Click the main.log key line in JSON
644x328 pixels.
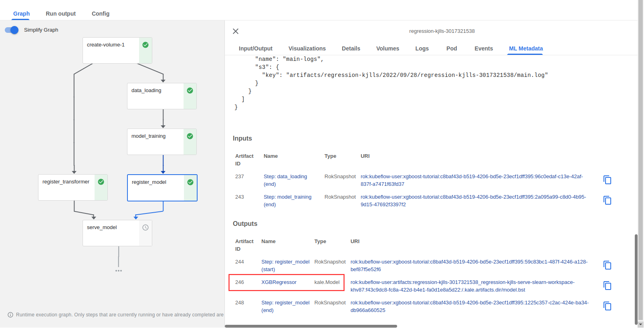click(x=405, y=75)
